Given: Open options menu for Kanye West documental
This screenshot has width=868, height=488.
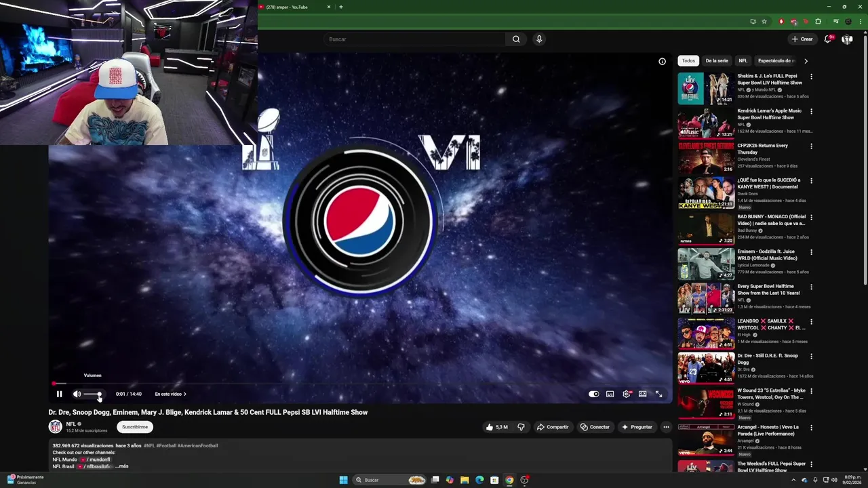Looking at the screenshot, I should (x=811, y=181).
